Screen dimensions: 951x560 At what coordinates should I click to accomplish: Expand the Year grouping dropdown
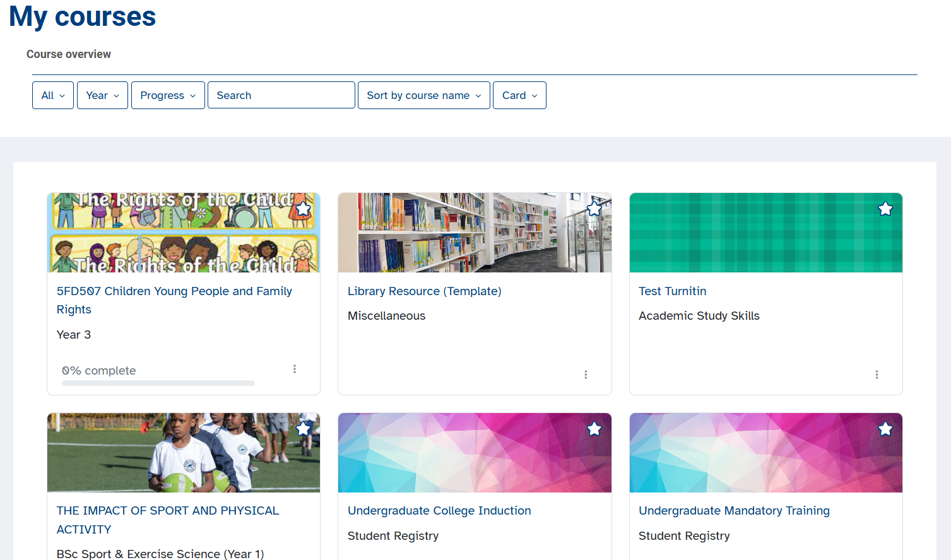pyautogui.click(x=102, y=95)
